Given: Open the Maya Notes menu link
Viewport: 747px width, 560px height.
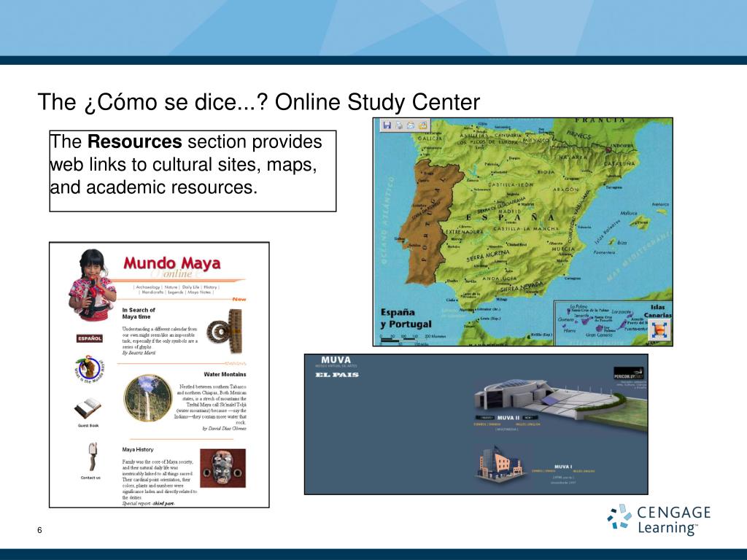Looking at the screenshot, I should click(x=199, y=292).
